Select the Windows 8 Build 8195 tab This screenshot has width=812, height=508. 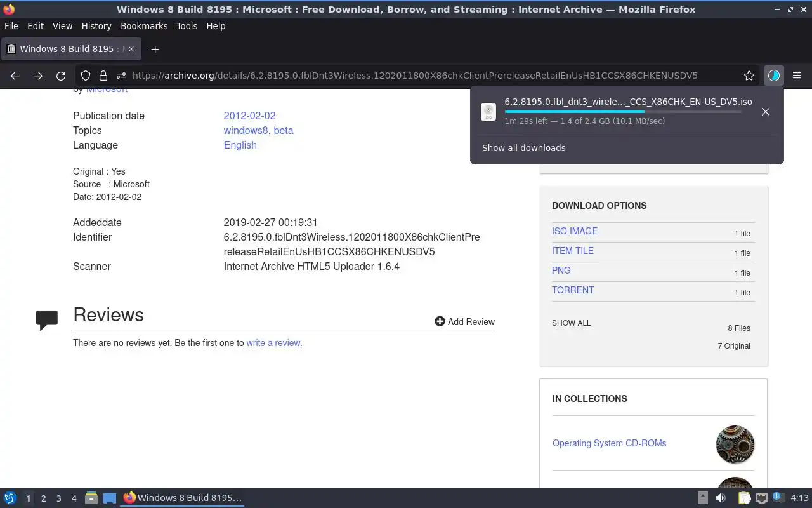coord(71,49)
